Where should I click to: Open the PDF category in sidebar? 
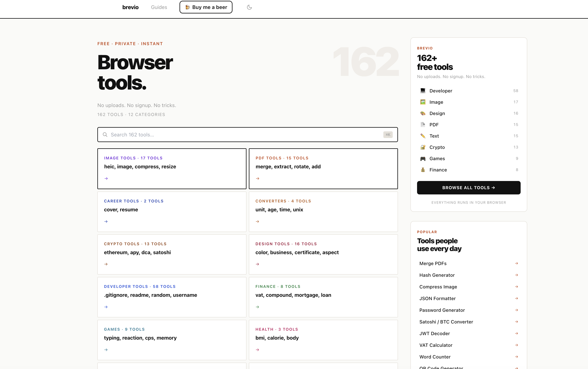469,125
